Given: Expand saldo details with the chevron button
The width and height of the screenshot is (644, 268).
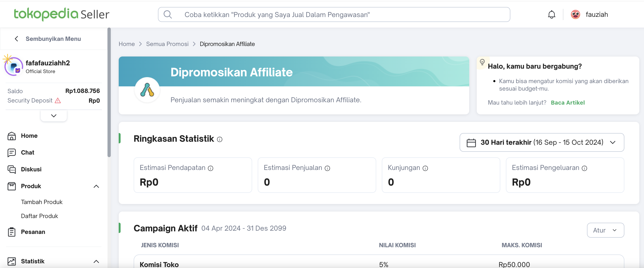Looking at the screenshot, I should (x=54, y=116).
